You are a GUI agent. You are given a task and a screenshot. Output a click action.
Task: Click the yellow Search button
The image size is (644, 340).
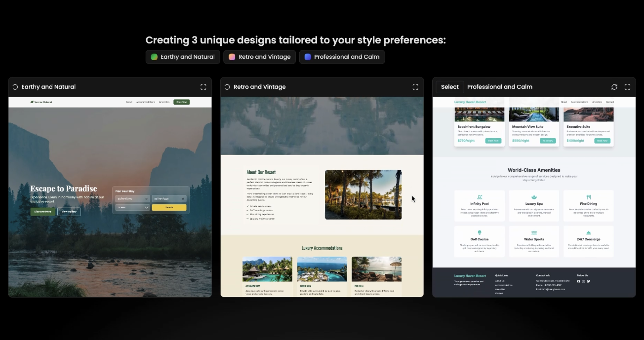click(x=169, y=208)
